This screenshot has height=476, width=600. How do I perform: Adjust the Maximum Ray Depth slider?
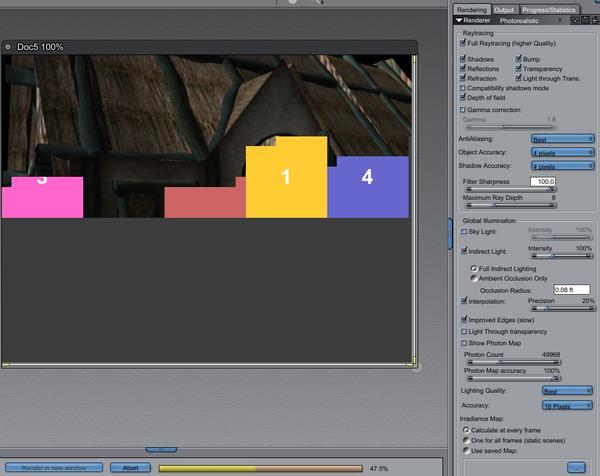pyautogui.click(x=511, y=205)
